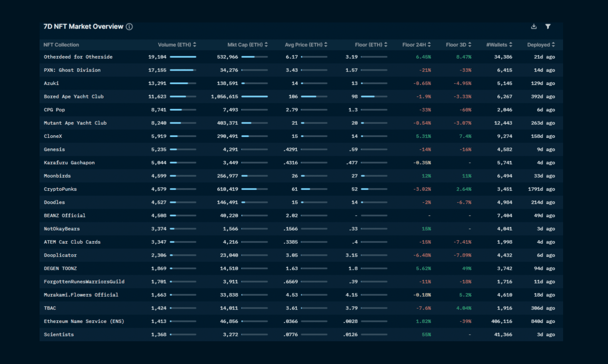Viewport: 608px width, 364px height.
Task: Click the NFT Collection column header
Action: click(x=61, y=45)
